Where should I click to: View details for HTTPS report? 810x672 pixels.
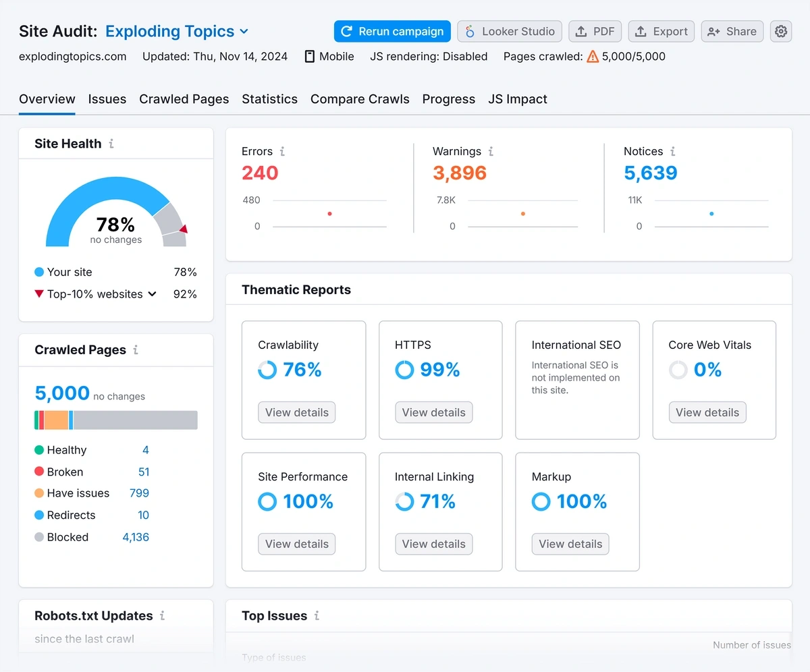point(434,412)
